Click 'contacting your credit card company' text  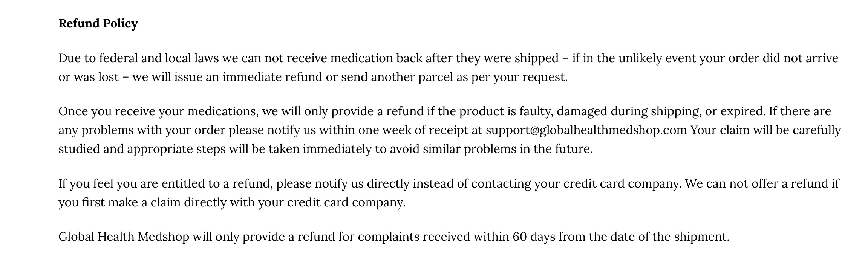(576, 184)
